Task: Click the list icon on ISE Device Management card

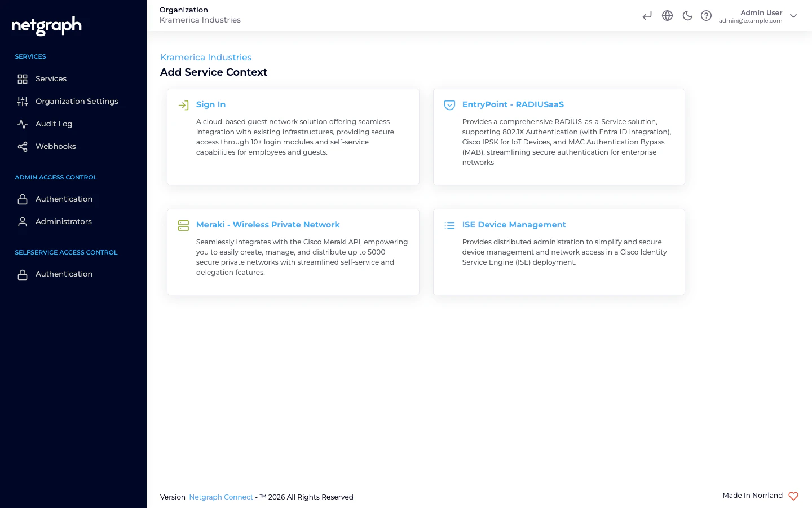Action: (x=449, y=225)
